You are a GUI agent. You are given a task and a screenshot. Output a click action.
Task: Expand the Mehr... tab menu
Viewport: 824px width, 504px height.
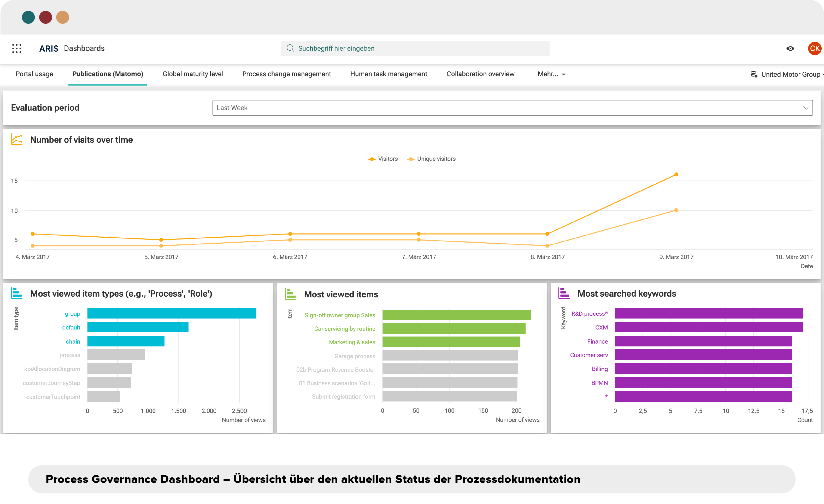tap(551, 74)
